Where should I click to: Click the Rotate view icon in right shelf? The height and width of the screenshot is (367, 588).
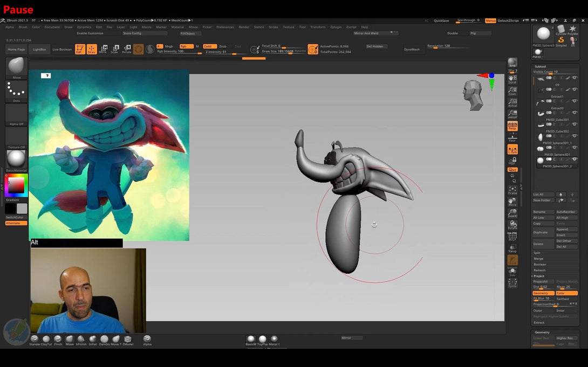(x=512, y=225)
